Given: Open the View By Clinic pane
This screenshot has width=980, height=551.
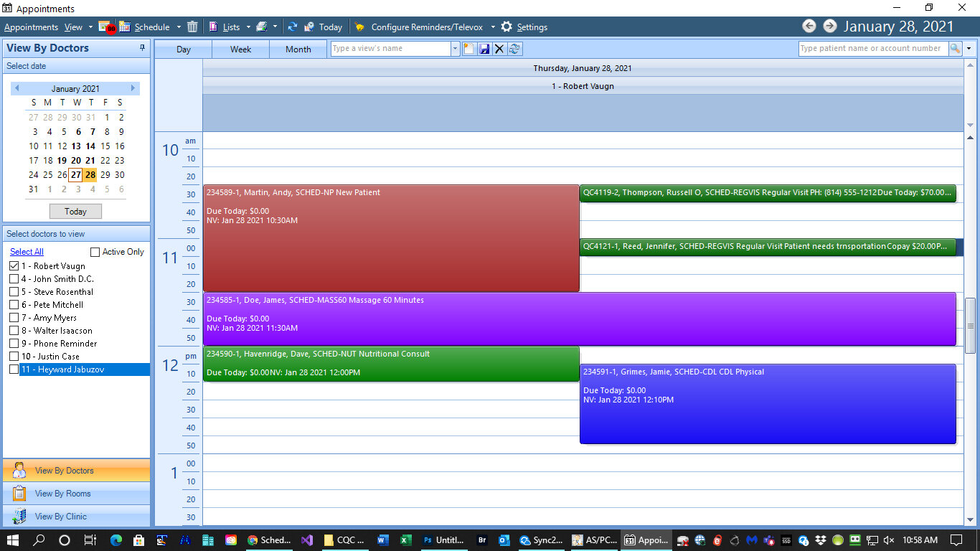Looking at the screenshot, I should 77,517.
